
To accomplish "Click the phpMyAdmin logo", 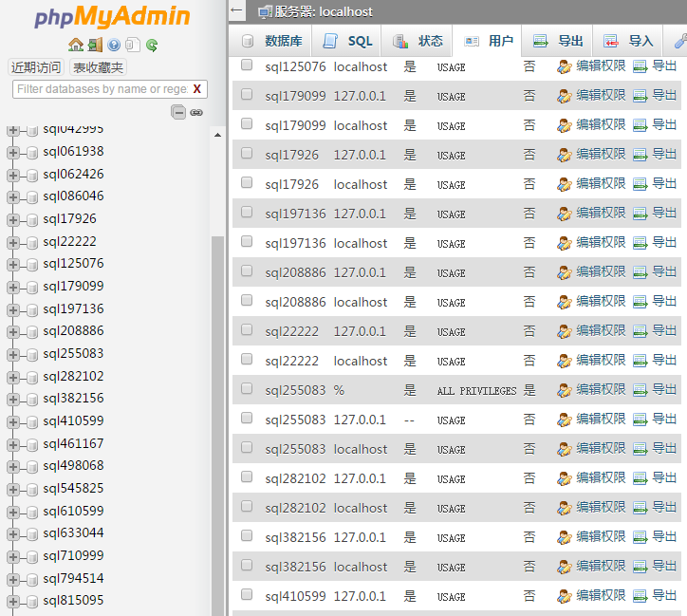I will pyautogui.click(x=112, y=17).
